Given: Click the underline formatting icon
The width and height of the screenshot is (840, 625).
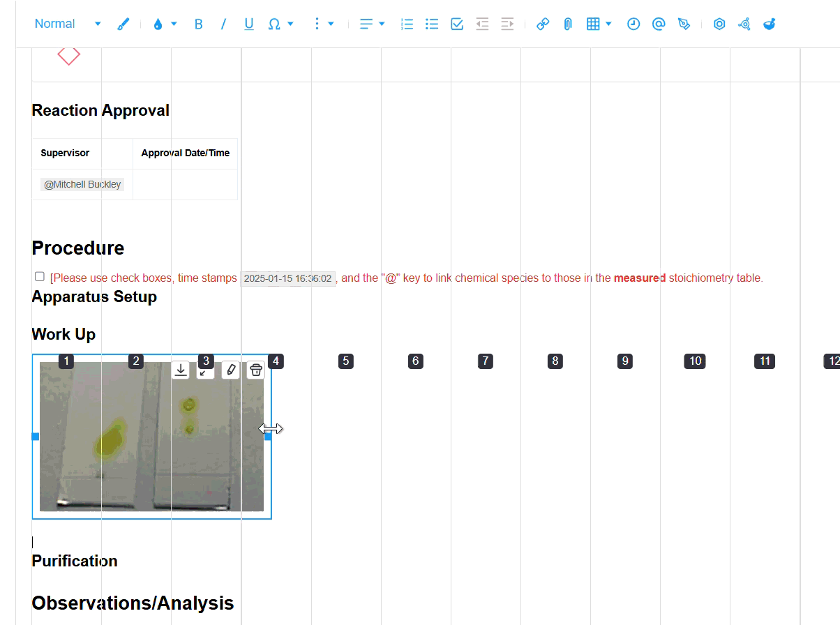Looking at the screenshot, I should point(248,24).
